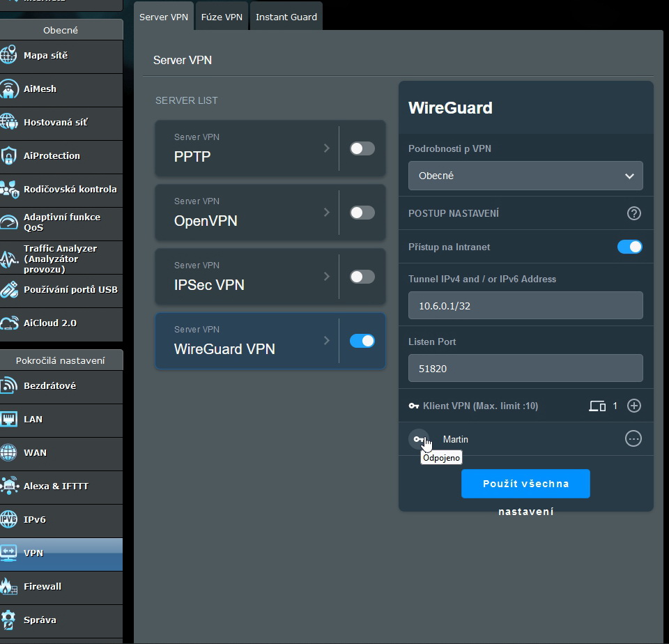Click Použít všechna nastavení apply button
669x644 pixels.
click(x=525, y=484)
